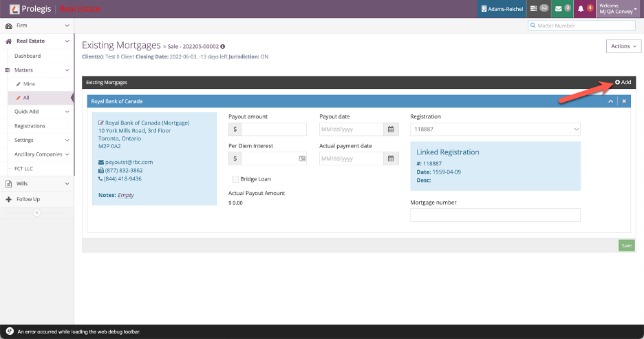Click the Per Diem Interest calculator icon
The height and width of the screenshot is (339, 644).
pyautogui.click(x=301, y=158)
